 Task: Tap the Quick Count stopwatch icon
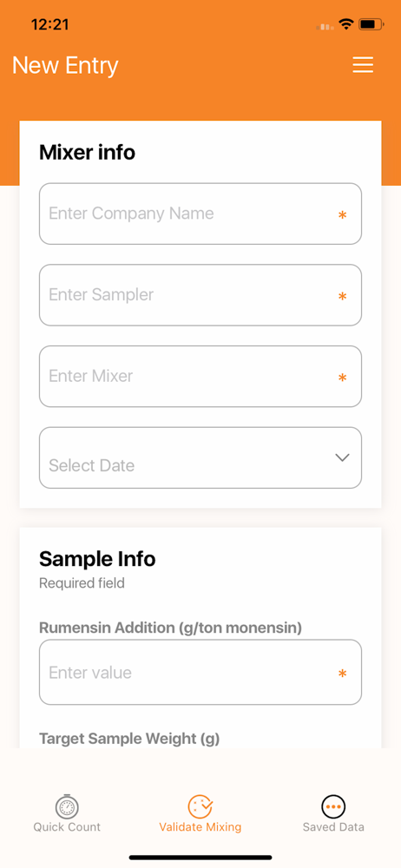pyautogui.click(x=67, y=806)
